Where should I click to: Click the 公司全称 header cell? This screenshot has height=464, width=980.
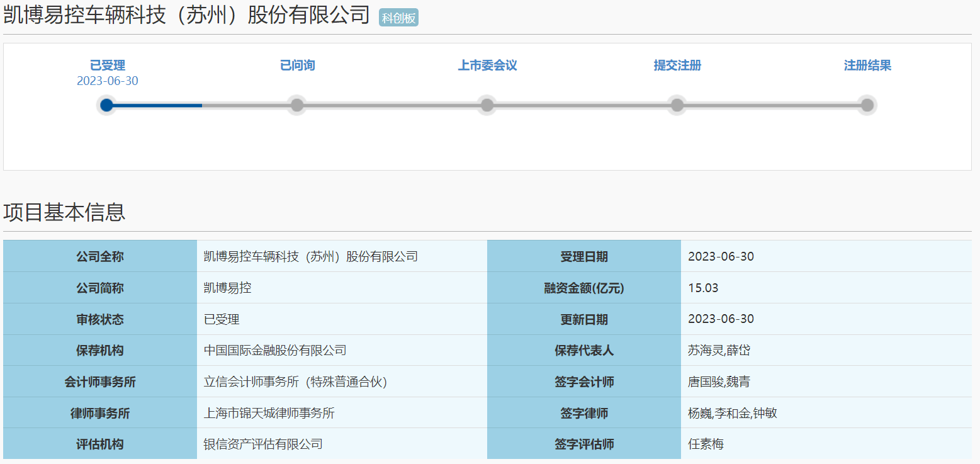[x=100, y=256]
